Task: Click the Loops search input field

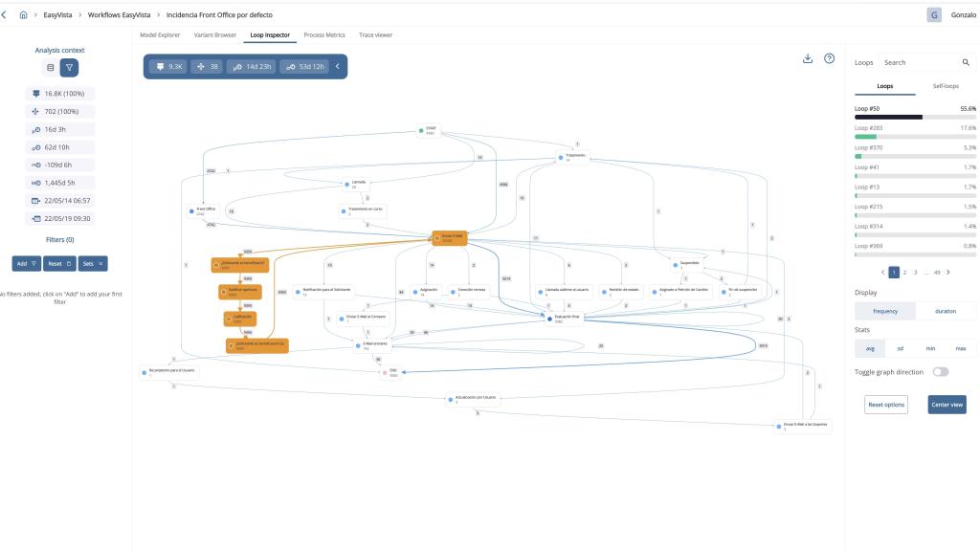Action: point(917,62)
